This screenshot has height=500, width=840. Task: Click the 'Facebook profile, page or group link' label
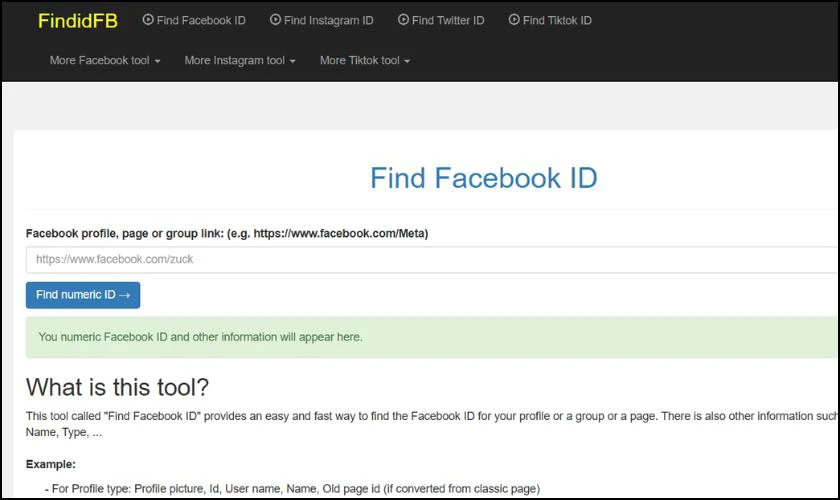pyautogui.click(x=227, y=234)
